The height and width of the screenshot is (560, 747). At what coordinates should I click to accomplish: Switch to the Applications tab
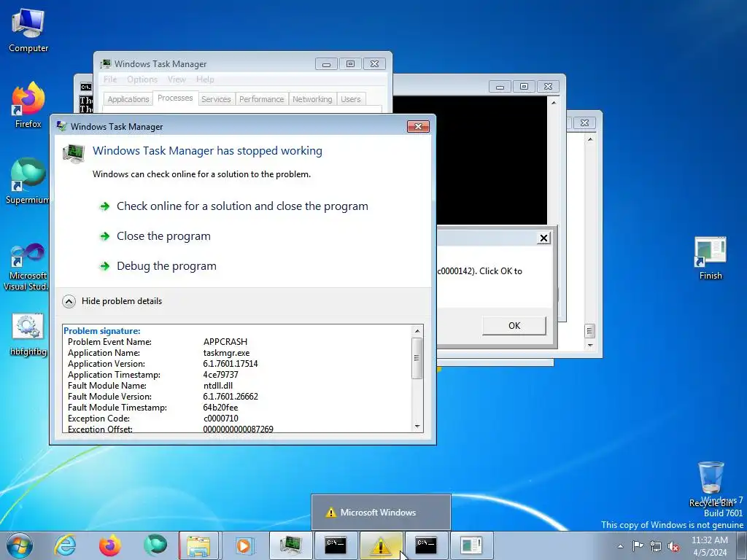pos(128,99)
